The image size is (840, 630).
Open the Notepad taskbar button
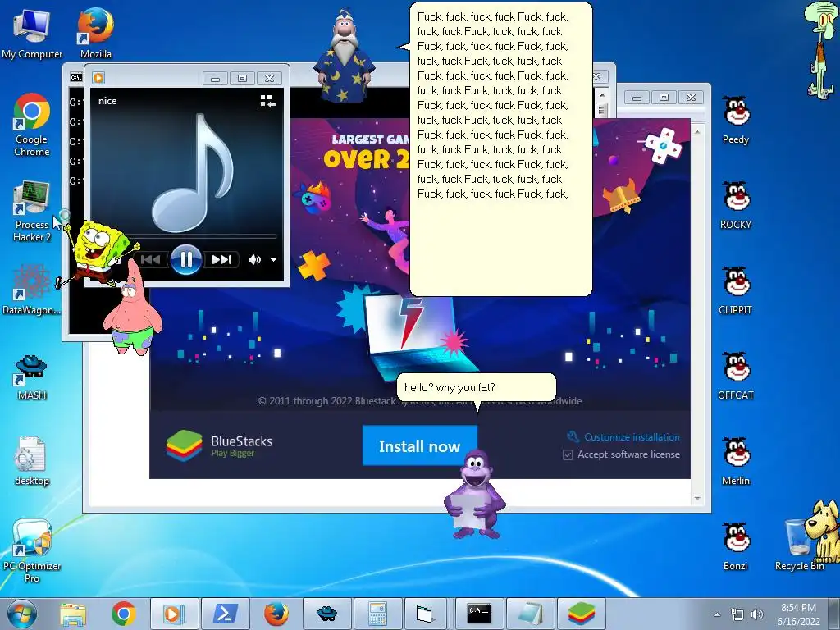(x=529, y=614)
